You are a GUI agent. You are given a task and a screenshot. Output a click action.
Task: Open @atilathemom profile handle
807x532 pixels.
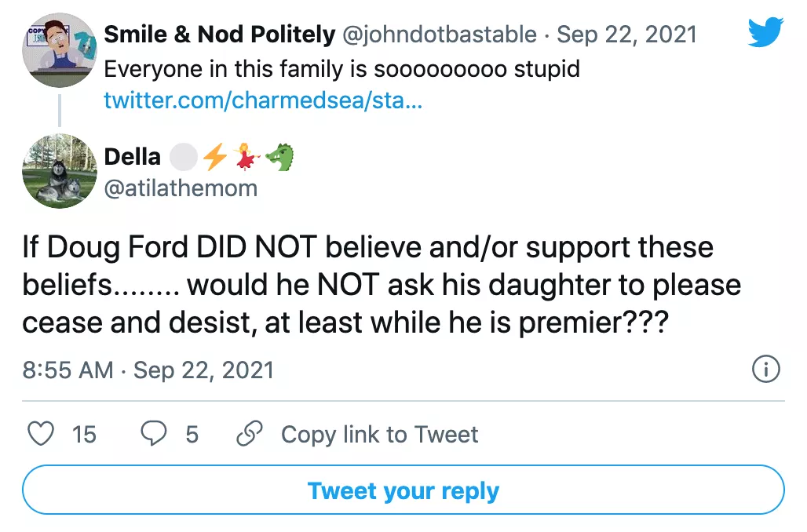181,189
